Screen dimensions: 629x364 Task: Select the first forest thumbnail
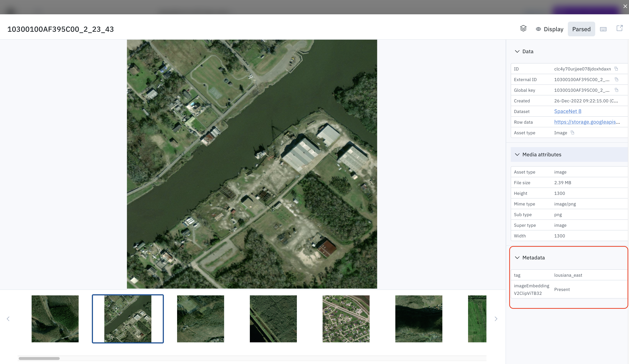pyautogui.click(x=55, y=319)
